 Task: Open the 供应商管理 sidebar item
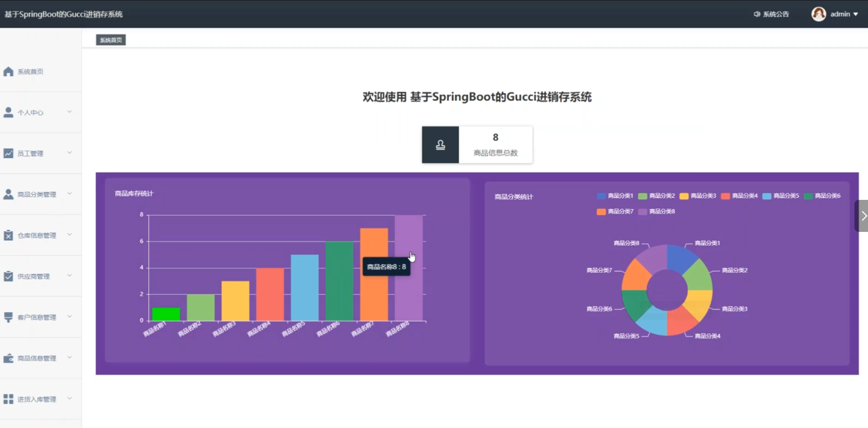(x=41, y=276)
